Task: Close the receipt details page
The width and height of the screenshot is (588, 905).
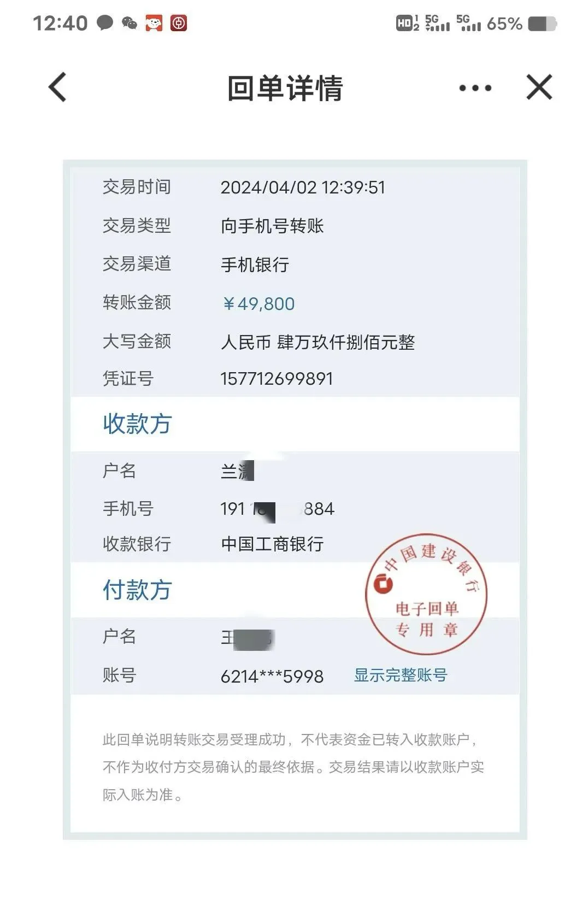Action: click(x=539, y=87)
